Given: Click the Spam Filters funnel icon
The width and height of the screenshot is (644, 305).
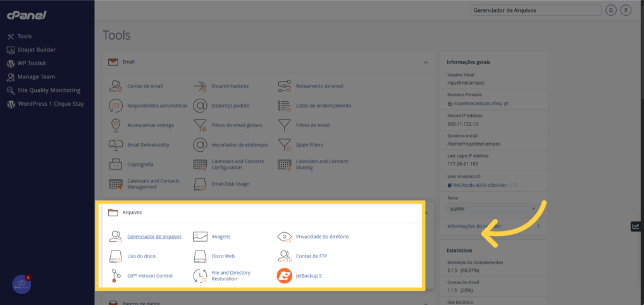Looking at the screenshot, I should pyautogui.click(x=284, y=145).
